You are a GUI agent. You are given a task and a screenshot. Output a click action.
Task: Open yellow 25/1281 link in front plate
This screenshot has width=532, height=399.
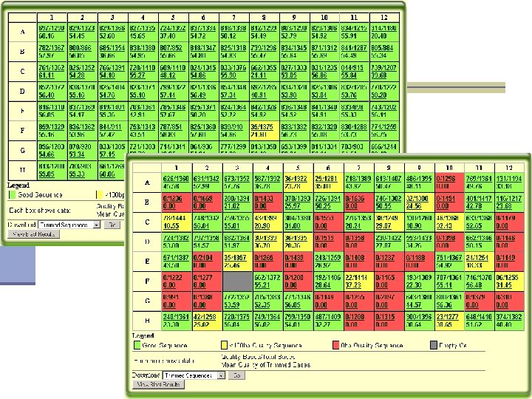(x=328, y=179)
